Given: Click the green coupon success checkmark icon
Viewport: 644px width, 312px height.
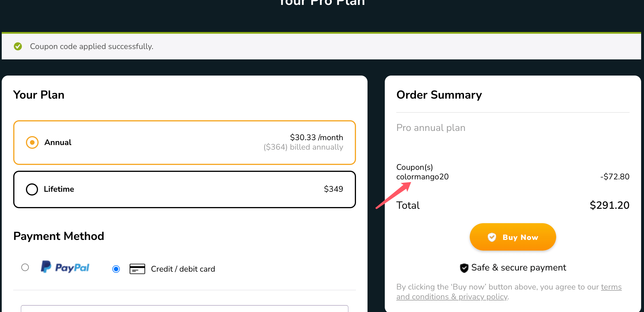Looking at the screenshot, I should point(18,46).
